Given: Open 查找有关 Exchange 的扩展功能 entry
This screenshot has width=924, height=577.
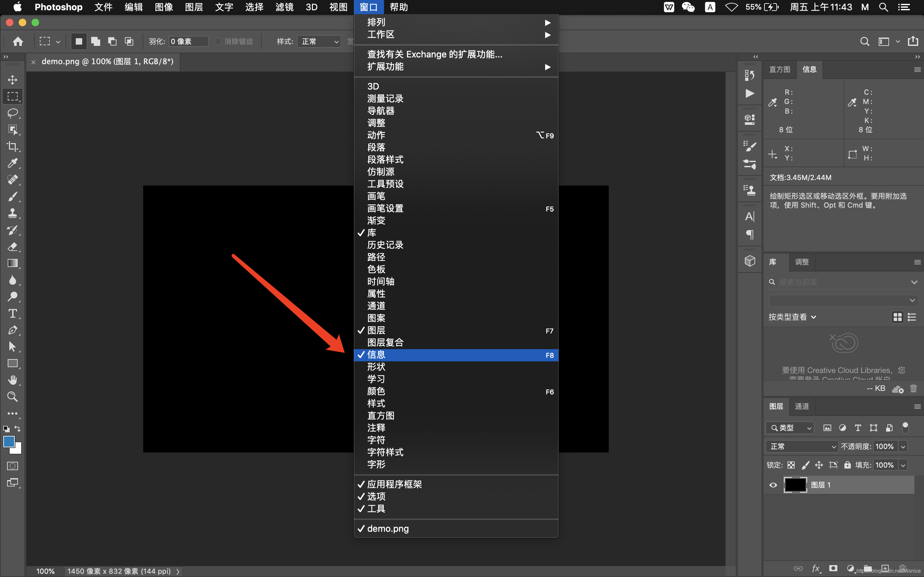Looking at the screenshot, I should pyautogui.click(x=434, y=54).
